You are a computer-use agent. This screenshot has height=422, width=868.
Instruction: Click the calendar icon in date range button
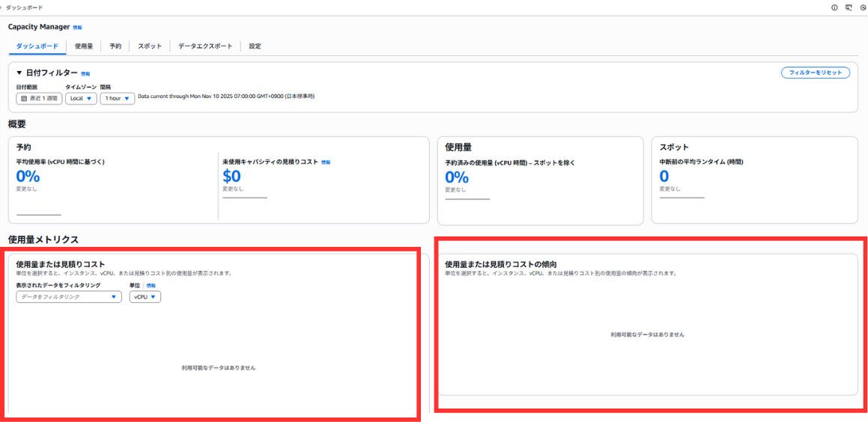point(24,99)
